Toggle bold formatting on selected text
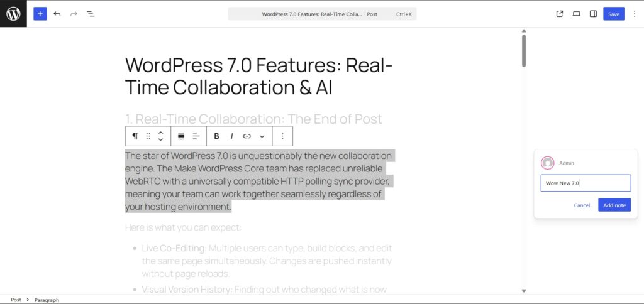644x304 pixels. pos(217,136)
